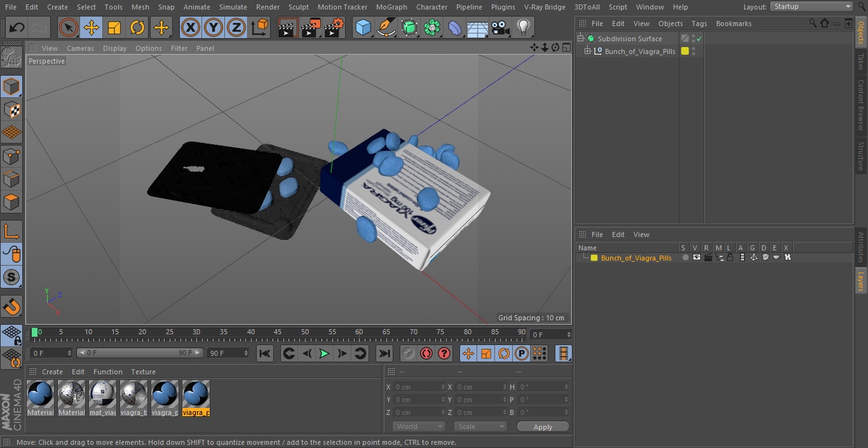Render the active view
Screen dimensions: 868x448
coord(288,27)
